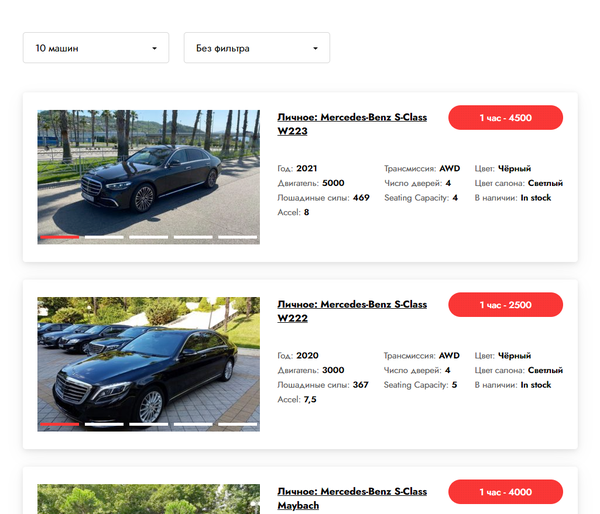This screenshot has width=600, height=514.
Task: Click 'Цвет салона: Светлый' in the W222 card
Action: click(x=519, y=370)
